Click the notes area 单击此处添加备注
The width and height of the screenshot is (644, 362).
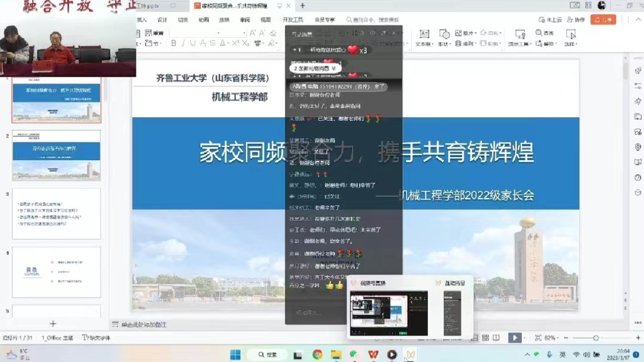(x=144, y=325)
